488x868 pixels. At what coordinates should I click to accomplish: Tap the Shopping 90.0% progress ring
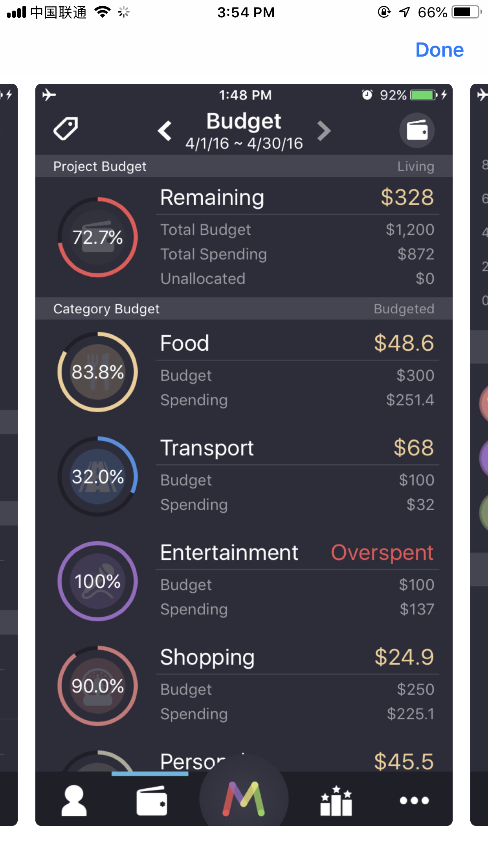(97, 686)
